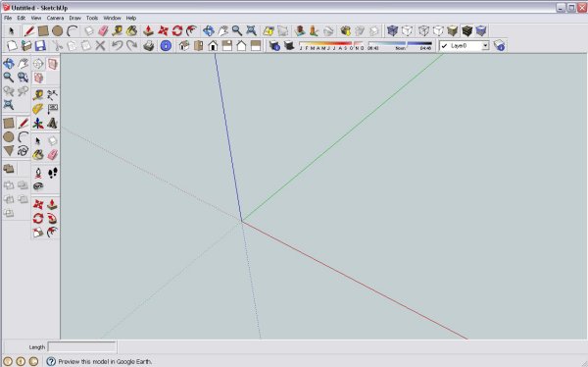Image resolution: width=588 pixels, height=367 pixels.
Task: Open the Layer0 dropdown arrow
Action: 485,46
